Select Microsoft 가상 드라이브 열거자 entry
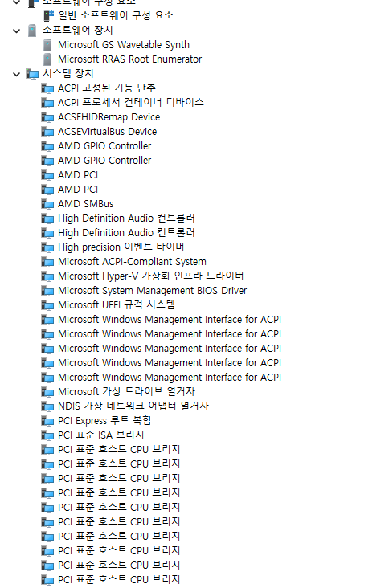Viewport: 389px width, 588px height. coord(126,391)
